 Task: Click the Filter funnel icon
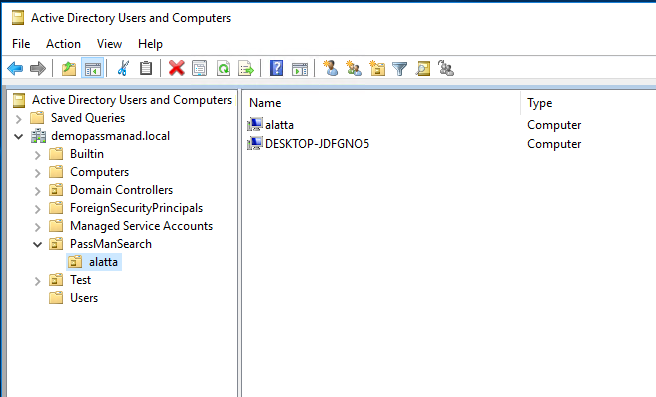tap(400, 68)
